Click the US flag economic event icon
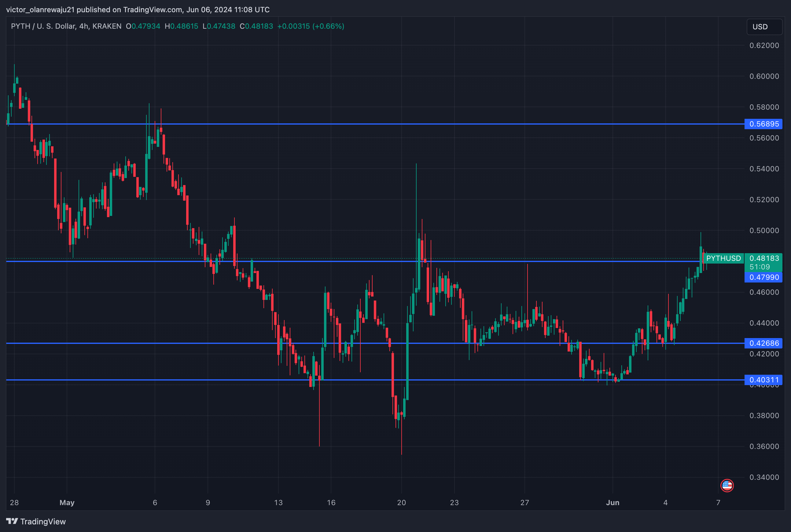Image resolution: width=791 pixels, height=532 pixels. coord(727,485)
